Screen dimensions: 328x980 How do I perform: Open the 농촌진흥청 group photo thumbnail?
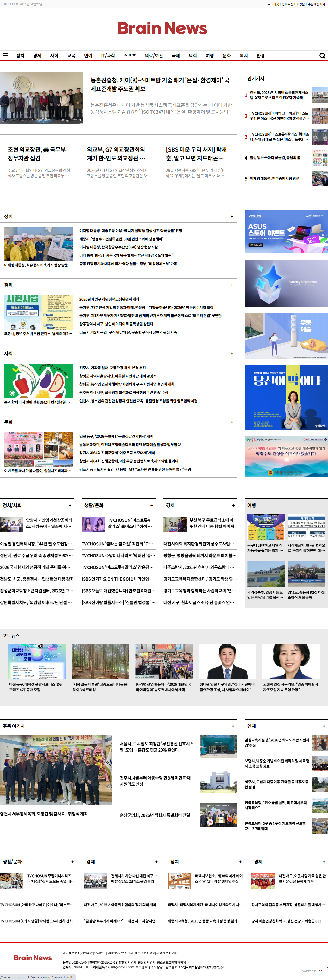pos(41,98)
